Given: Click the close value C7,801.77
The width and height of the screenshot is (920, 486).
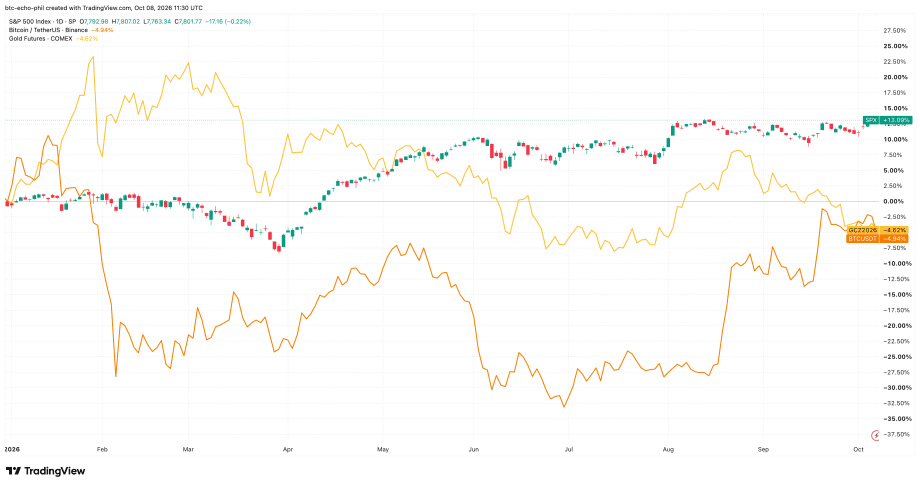Looking at the screenshot, I should (x=188, y=22).
